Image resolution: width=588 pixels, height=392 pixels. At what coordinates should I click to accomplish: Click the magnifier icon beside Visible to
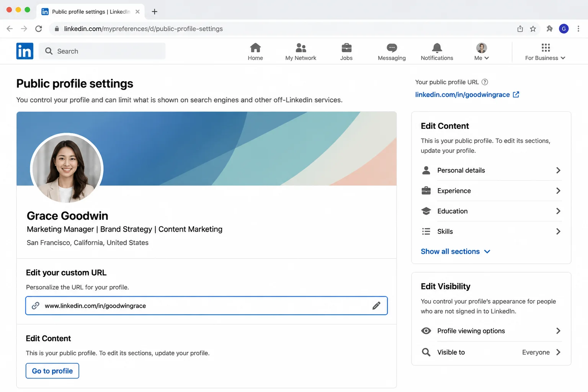click(x=426, y=352)
